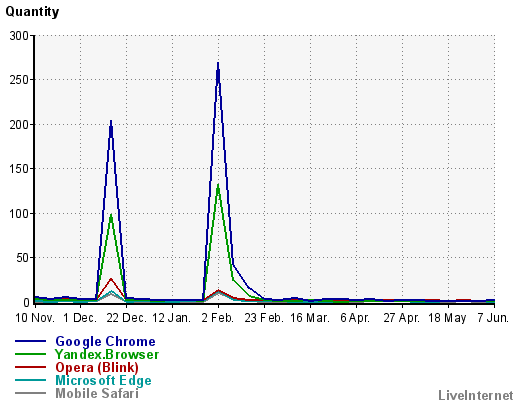
Task: Click the 300 value on the vertical axis
Action: click(x=19, y=36)
